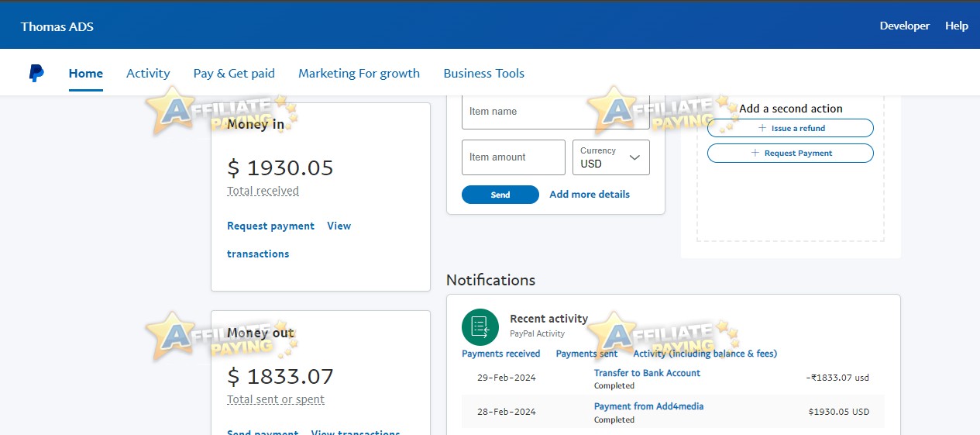Click the 28-Feb-2024 date entry
980x435 pixels.
click(x=507, y=412)
